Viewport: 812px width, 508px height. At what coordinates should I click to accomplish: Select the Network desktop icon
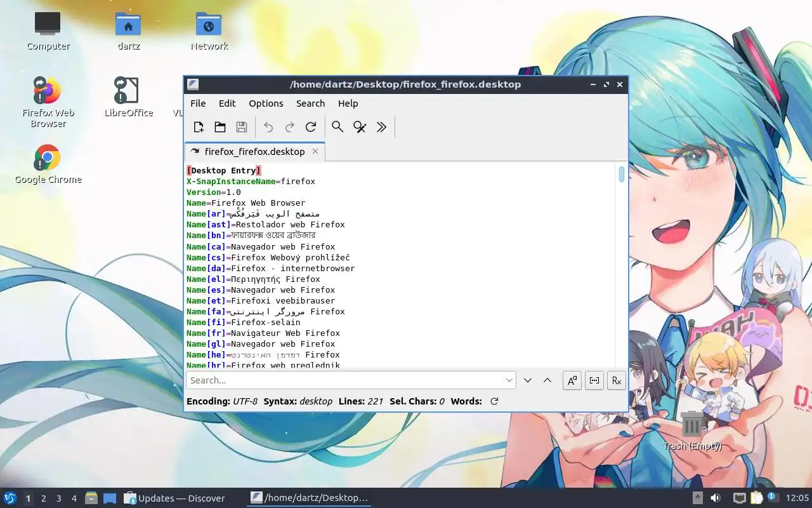(209, 31)
